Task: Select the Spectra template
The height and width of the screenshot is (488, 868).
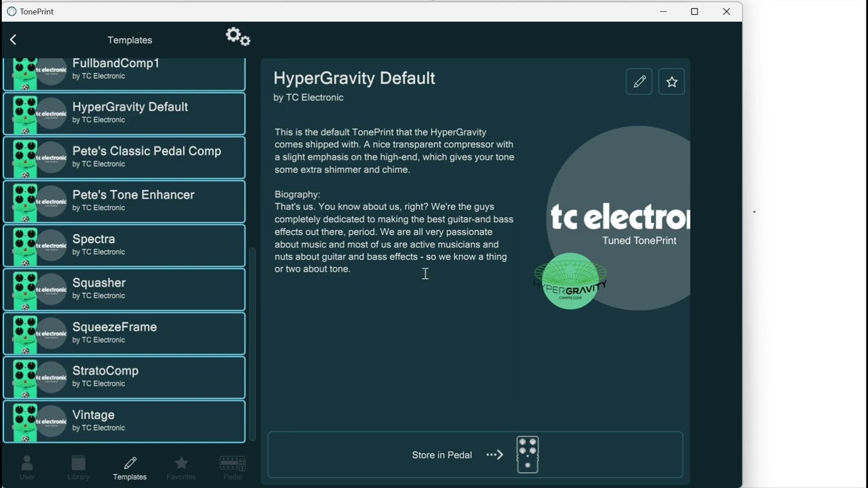Action: tap(124, 245)
